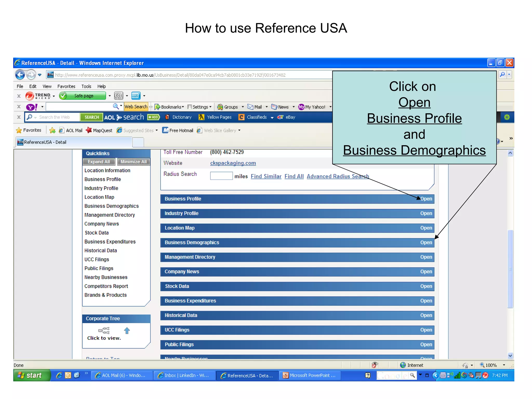Screen dimensions: 532x399
Task: Click the Advanced Radius Search link
Action: click(x=338, y=176)
